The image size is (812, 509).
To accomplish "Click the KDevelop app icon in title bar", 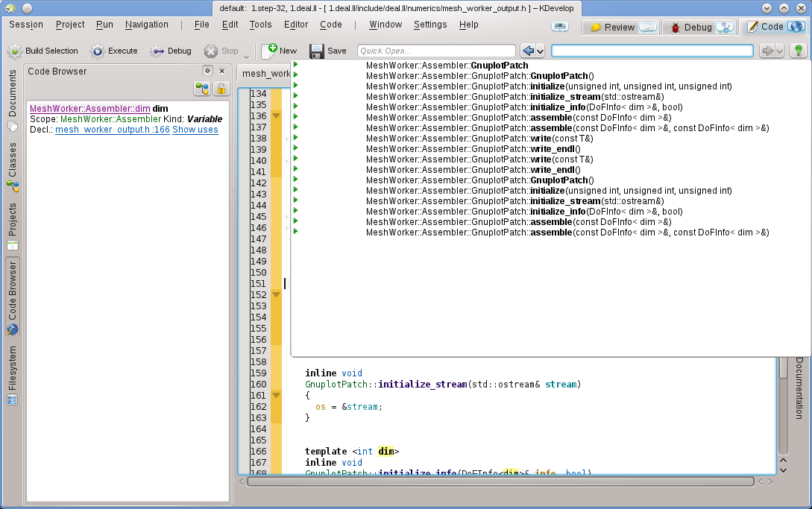I will click(x=10, y=8).
